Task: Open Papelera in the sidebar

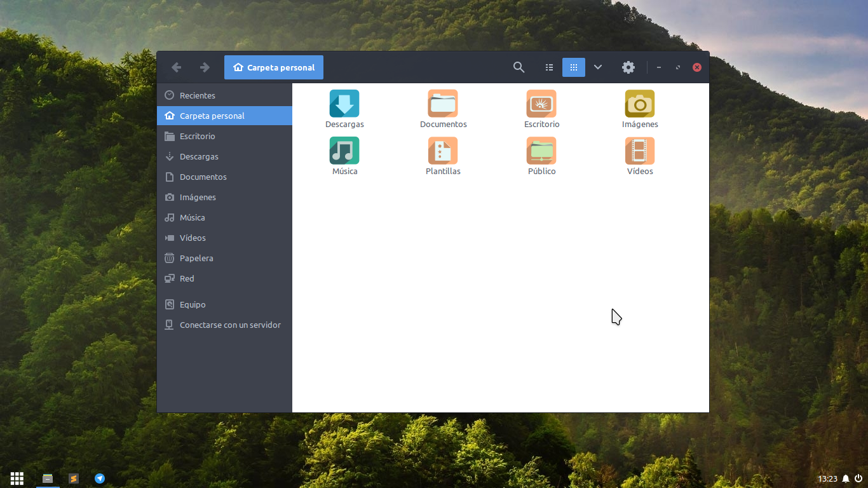Action: click(x=224, y=258)
